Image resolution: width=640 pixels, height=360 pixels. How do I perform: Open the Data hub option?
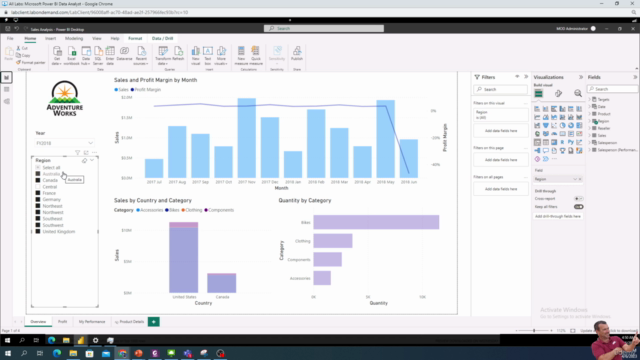click(86, 56)
